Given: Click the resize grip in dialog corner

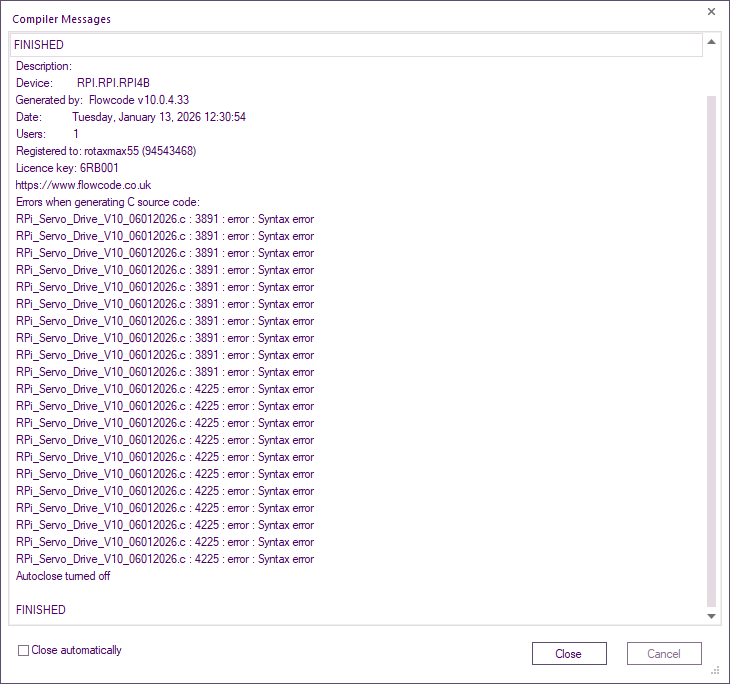Looking at the screenshot, I should pos(716,671).
